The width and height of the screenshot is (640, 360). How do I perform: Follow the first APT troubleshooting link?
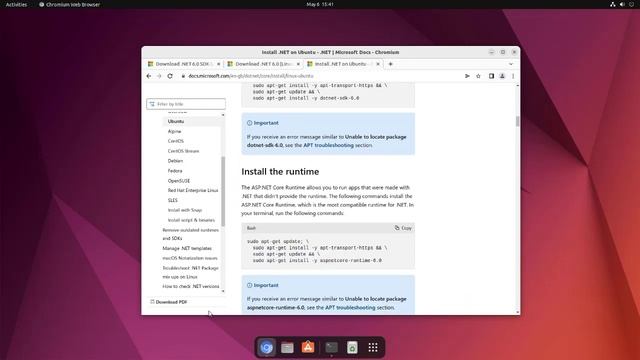click(x=328, y=145)
